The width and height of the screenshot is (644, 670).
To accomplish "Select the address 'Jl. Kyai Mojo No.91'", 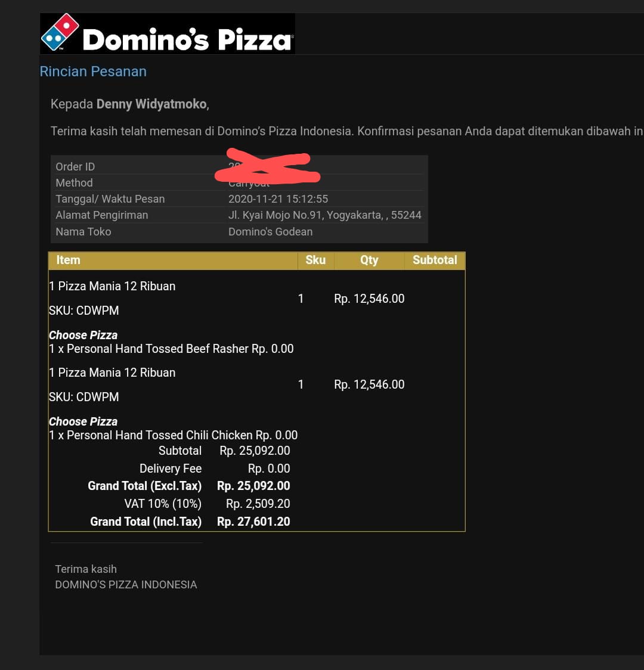I will (275, 215).
